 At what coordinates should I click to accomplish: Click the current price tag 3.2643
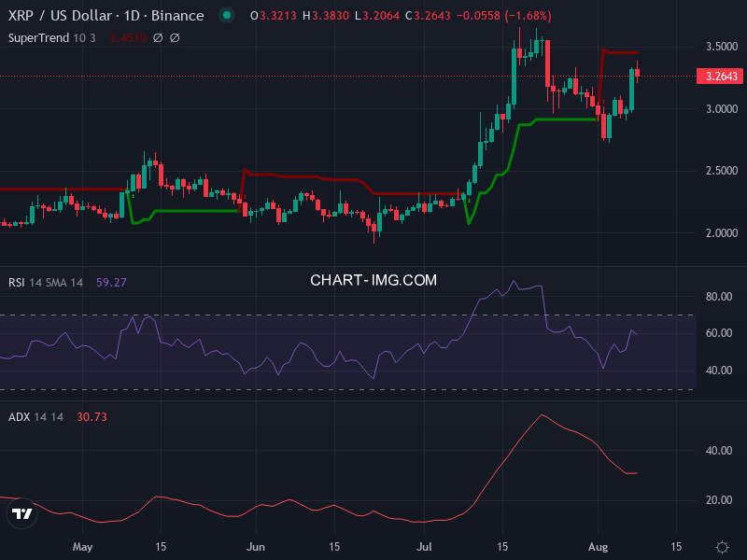[x=720, y=77]
